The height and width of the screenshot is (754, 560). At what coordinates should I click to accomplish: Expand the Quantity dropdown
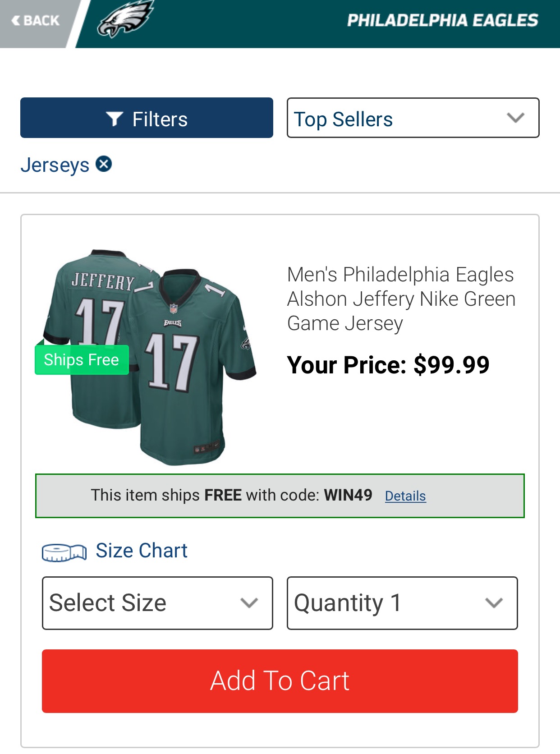402,603
